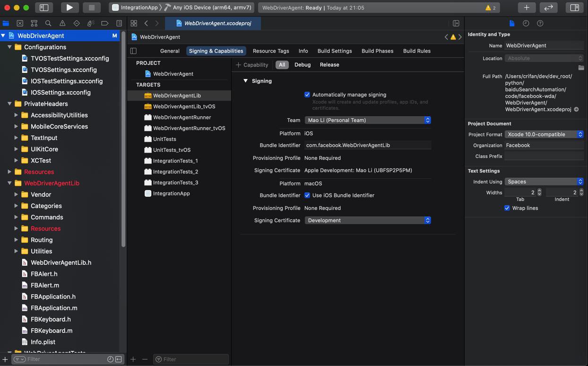Collapse the Signing section
The image size is (588, 366).
coord(245,81)
